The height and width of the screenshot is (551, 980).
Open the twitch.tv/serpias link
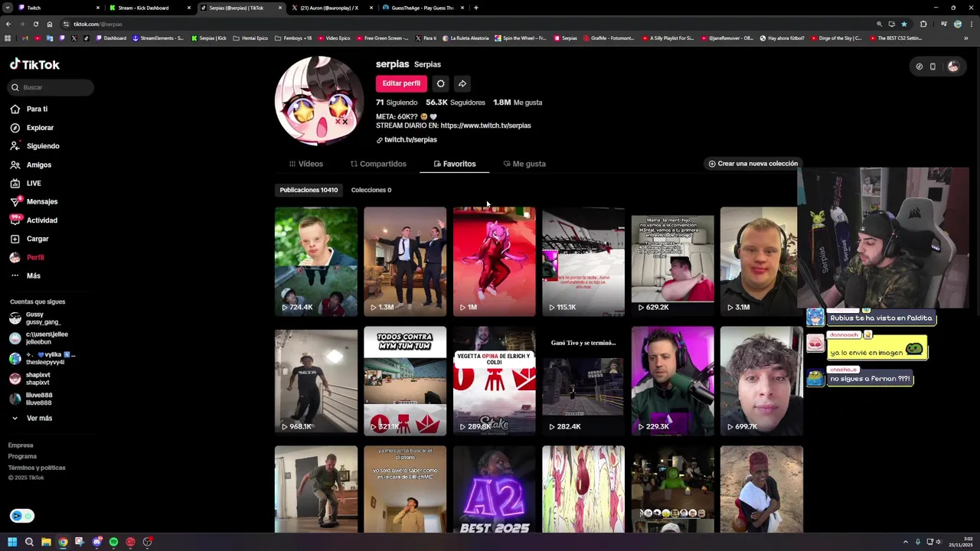point(410,140)
